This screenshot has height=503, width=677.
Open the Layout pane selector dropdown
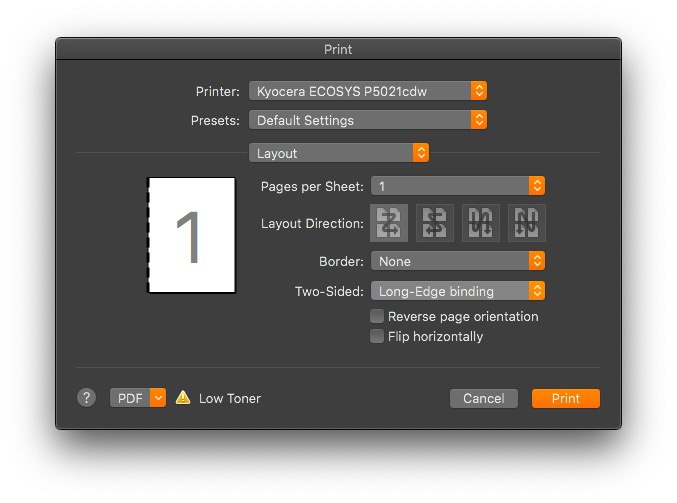click(339, 153)
